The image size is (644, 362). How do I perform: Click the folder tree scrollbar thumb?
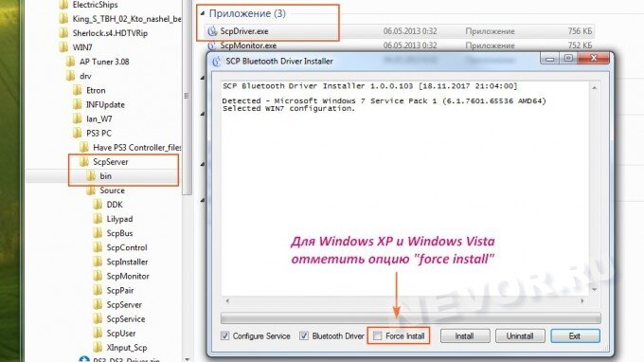point(187,97)
